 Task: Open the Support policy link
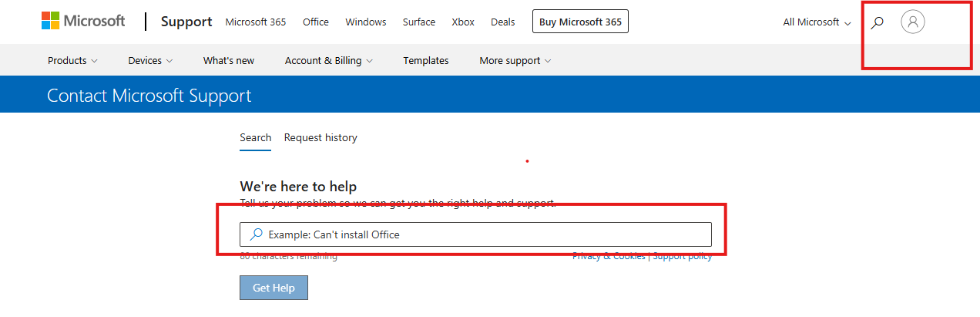tap(682, 256)
